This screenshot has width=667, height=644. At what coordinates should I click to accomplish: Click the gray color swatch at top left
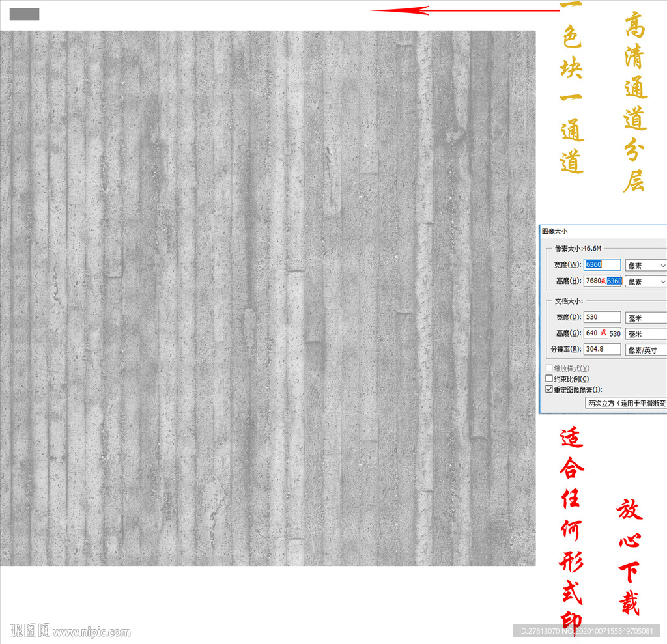click(x=24, y=14)
